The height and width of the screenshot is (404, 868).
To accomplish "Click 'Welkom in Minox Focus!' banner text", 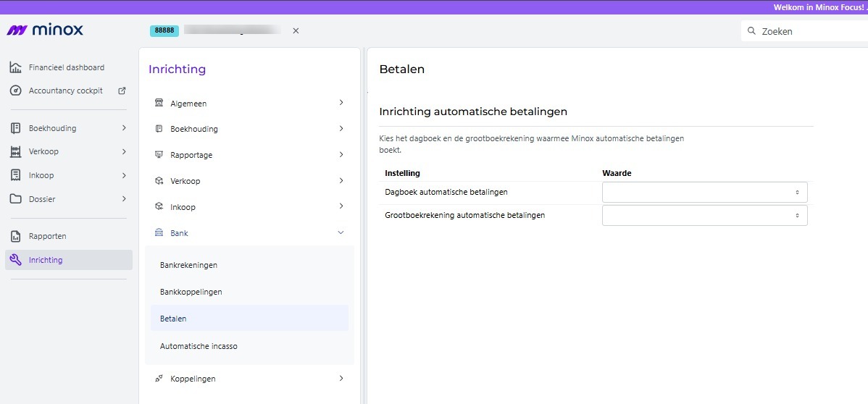I will [819, 7].
